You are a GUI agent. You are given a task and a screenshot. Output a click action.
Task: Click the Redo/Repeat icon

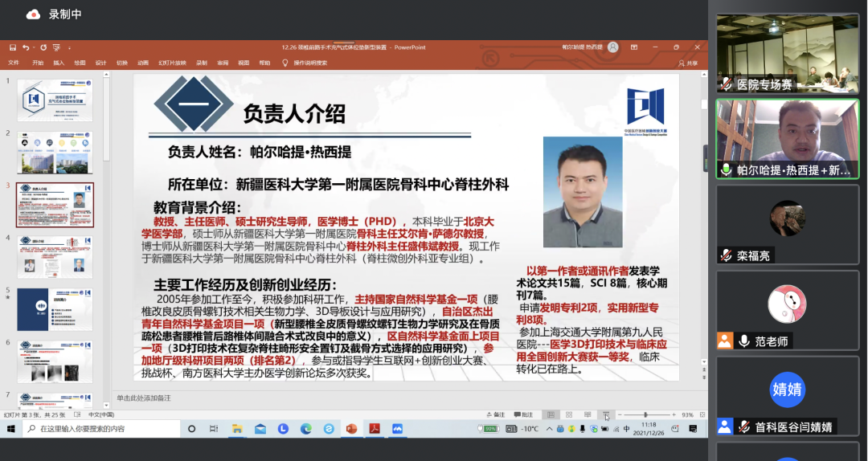coord(43,47)
